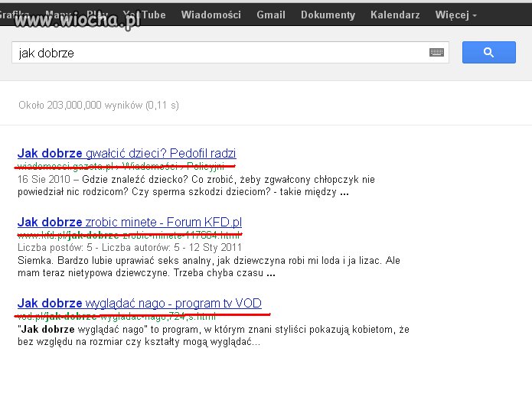
Task: Click the blue magnifier search button
Action: (x=488, y=52)
